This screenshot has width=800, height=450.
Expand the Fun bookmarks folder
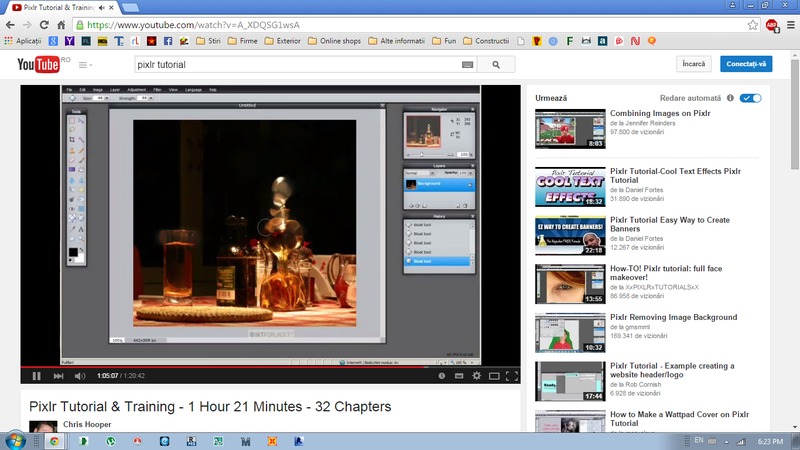click(x=444, y=41)
